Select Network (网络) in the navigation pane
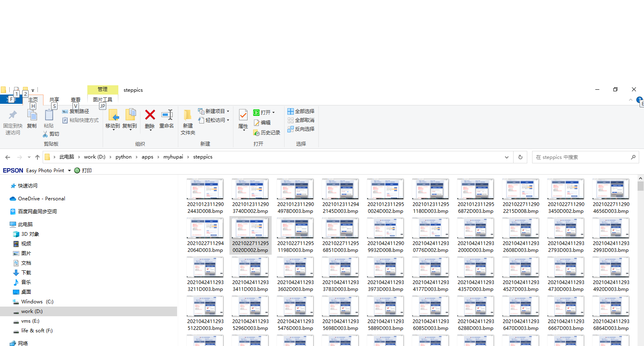 tap(19, 343)
